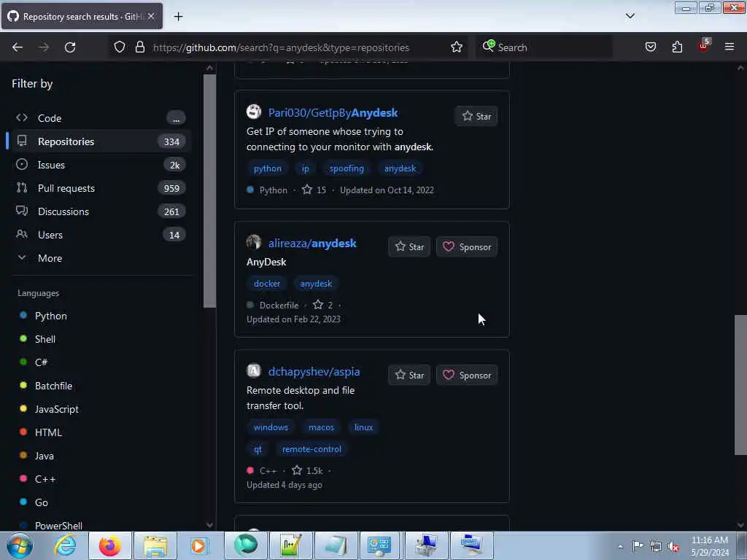Click sidebar scroll down arrow
747x560 pixels.
pyautogui.click(x=209, y=525)
